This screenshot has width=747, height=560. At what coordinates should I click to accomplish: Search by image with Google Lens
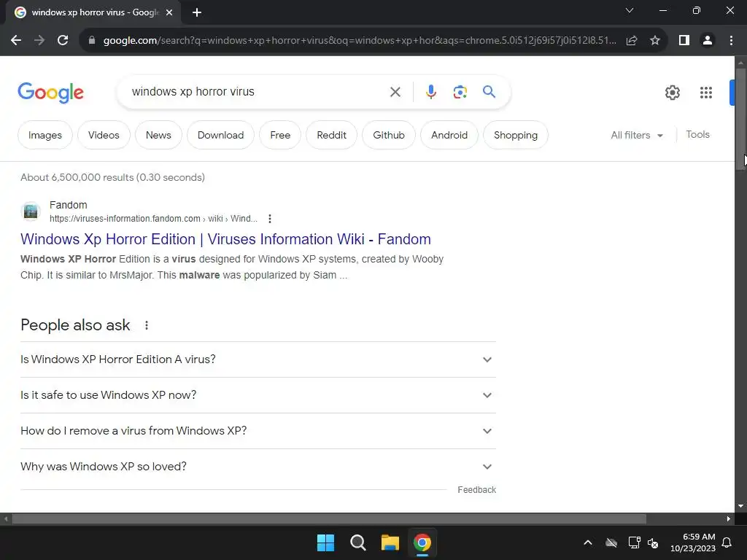pyautogui.click(x=460, y=92)
